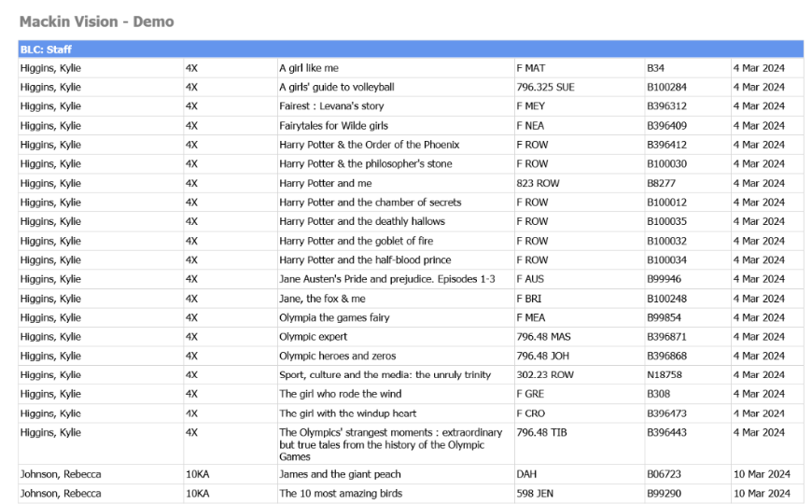This screenshot has width=812, height=504.
Task: Select barcode 'B06723'
Action: click(x=664, y=474)
